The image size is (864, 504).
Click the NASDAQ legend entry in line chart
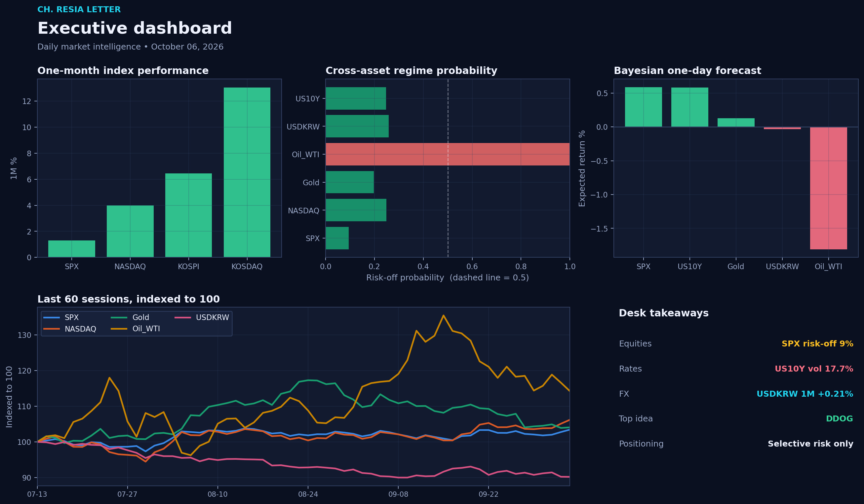[x=70, y=329]
